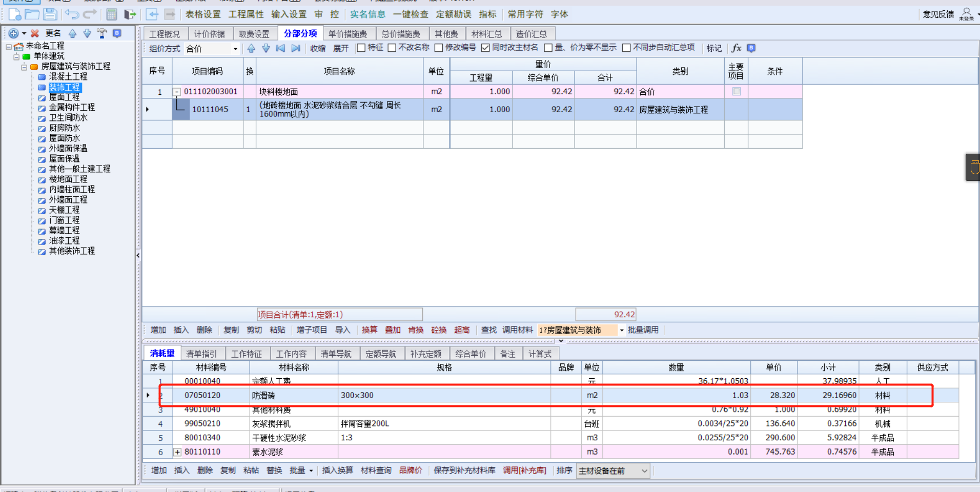Redo the last undone action
Image resolution: width=980 pixels, height=492 pixels.
[90, 14]
